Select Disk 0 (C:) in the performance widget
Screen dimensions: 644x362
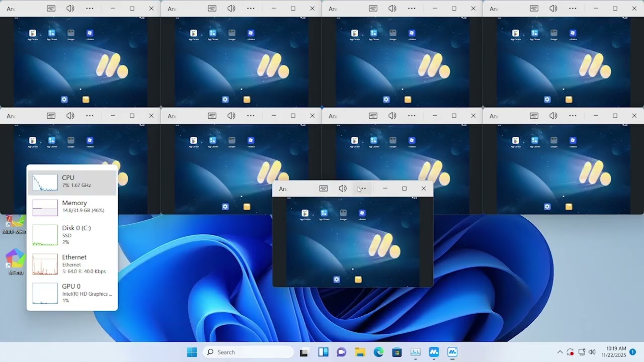click(72, 235)
